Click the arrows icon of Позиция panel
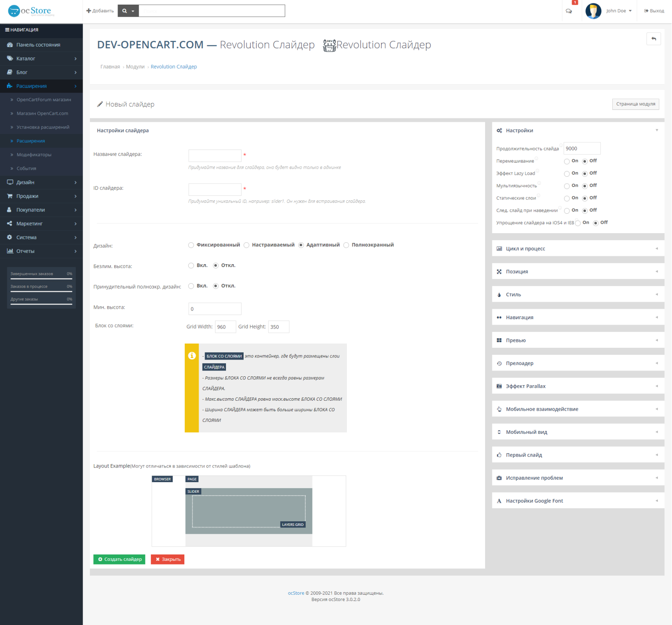The image size is (672, 625). [499, 272]
